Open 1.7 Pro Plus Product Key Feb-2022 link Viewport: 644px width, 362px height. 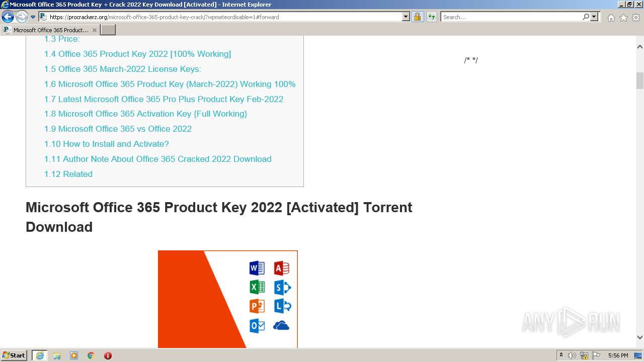[164, 99]
